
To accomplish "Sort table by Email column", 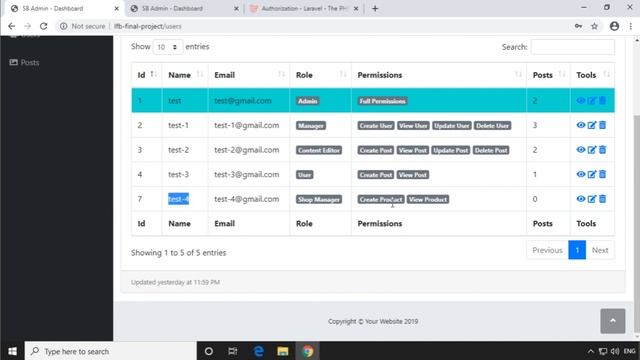I will (249, 75).
